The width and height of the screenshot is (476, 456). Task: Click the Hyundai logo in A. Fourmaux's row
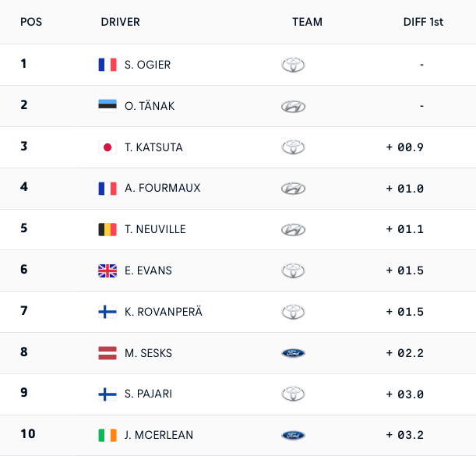(x=293, y=188)
